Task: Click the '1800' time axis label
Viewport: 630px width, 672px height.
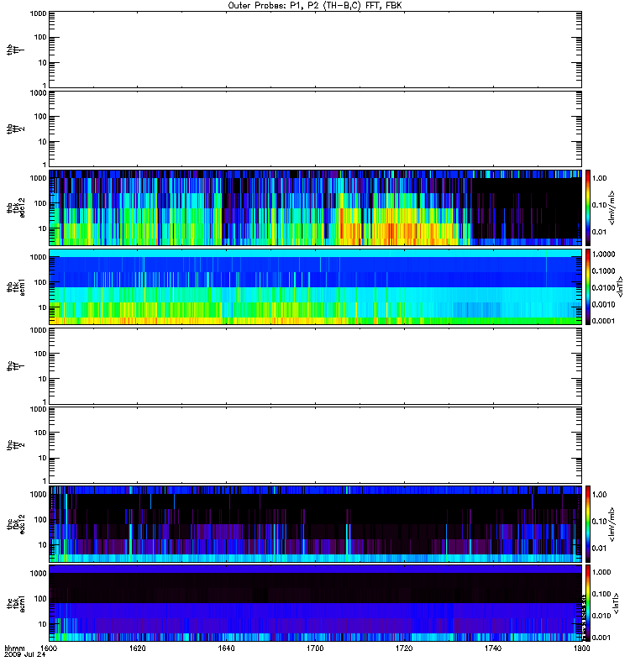Action: (581, 648)
